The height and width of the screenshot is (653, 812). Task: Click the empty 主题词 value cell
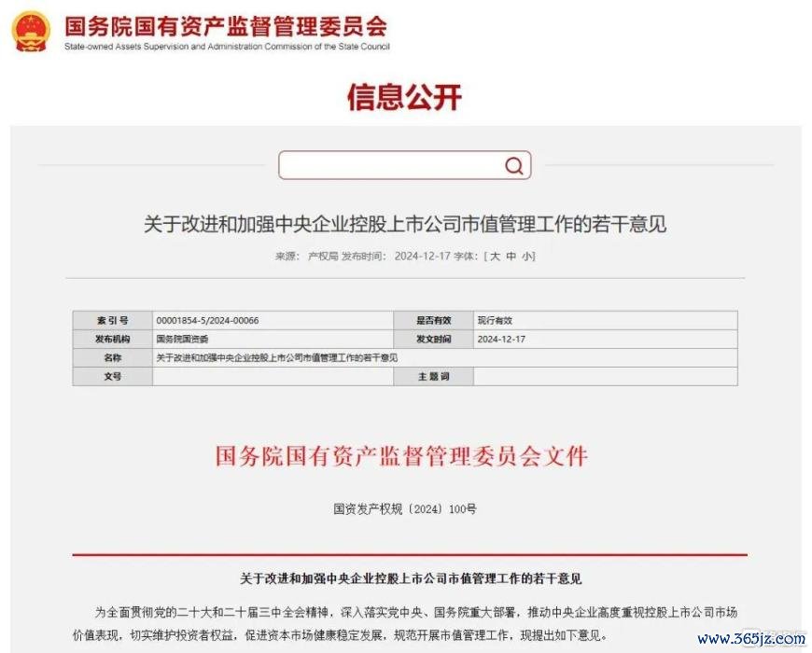[x=606, y=377]
